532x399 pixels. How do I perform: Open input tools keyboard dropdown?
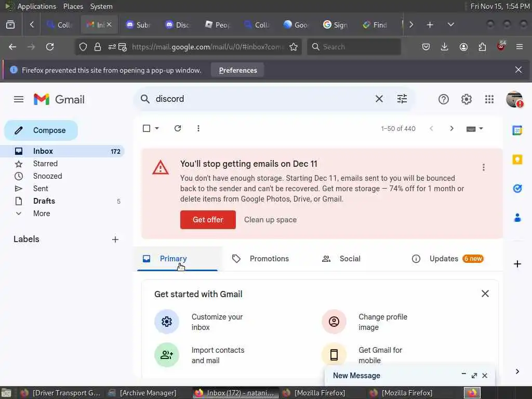pos(474,129)
